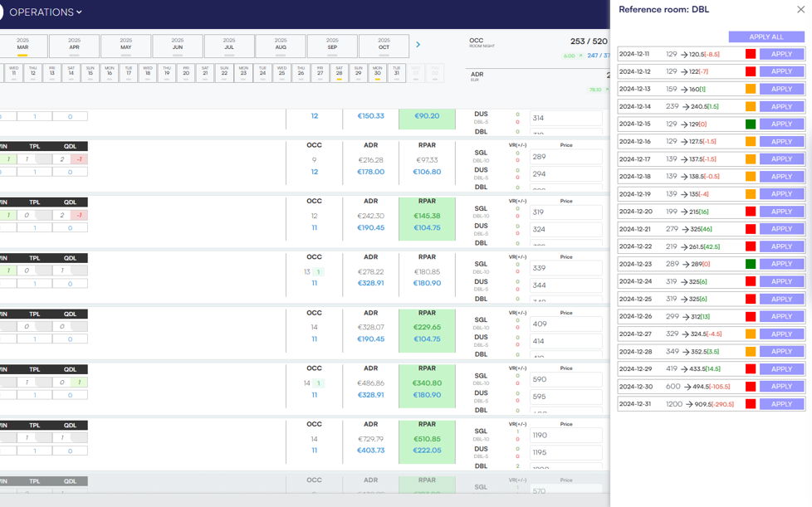
Task: Open the OPERATIONS dropdown menu
Action: pyautogui.click(x=45, y=12)
